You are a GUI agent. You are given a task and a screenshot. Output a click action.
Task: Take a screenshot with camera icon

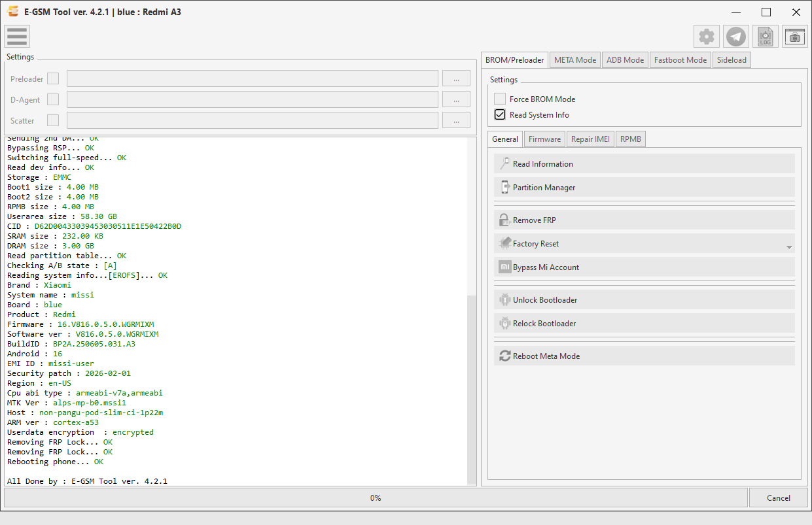[x=795, y=37]
